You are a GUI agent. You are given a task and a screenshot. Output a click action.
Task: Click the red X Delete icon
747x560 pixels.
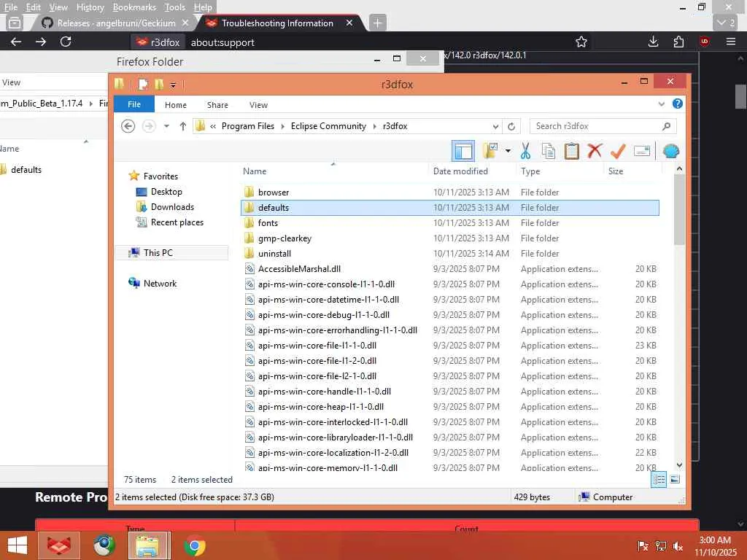pos(595,151)
